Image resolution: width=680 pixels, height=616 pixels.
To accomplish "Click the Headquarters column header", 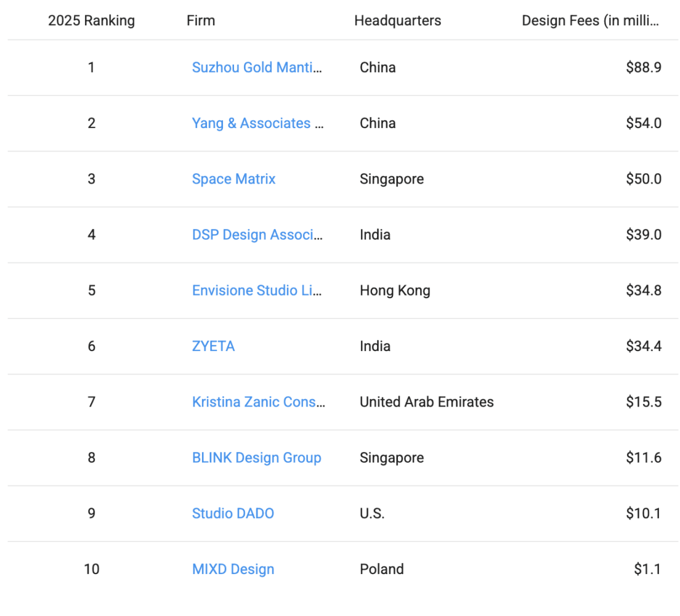I will point(398,20).
